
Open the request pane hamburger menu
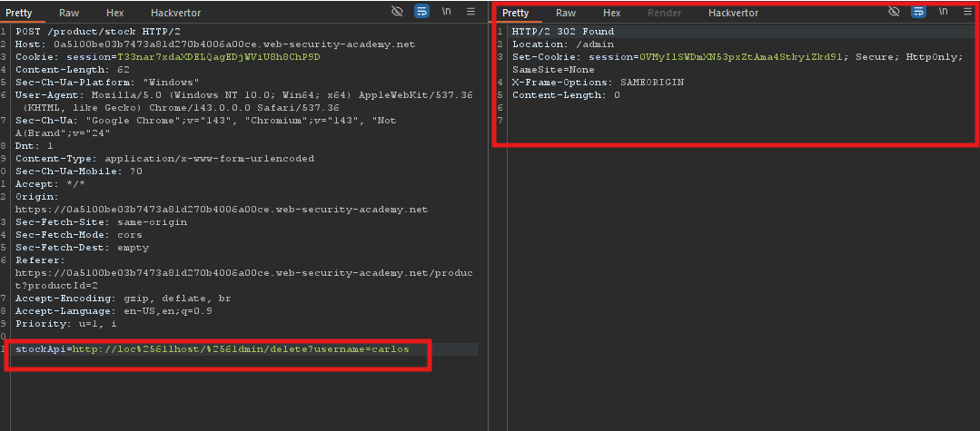coord(470,11)
